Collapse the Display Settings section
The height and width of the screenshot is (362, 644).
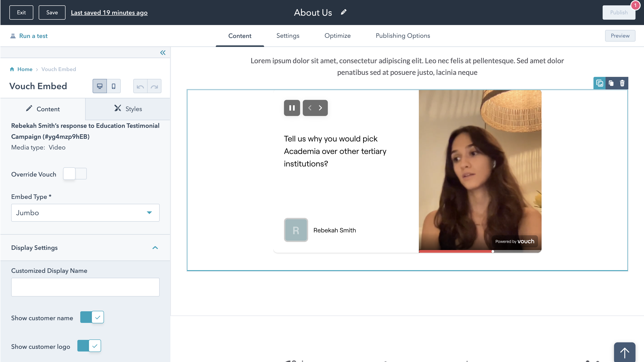(x=155, y=248)
